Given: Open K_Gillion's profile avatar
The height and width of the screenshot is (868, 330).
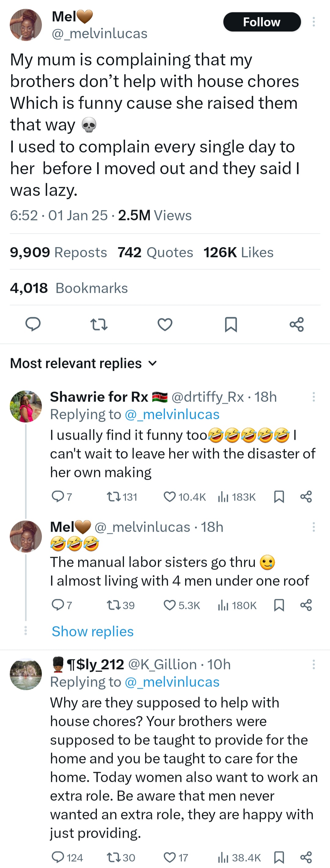Looking at the screenshot, I should [x=26, y=674].
